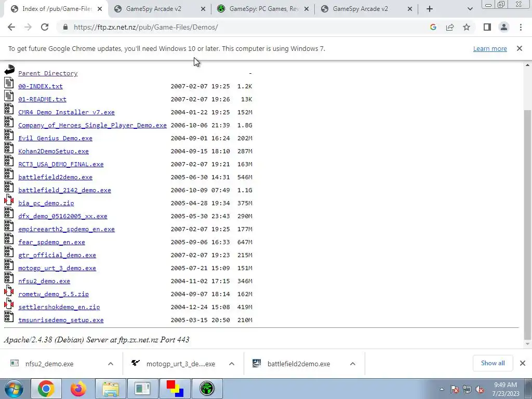This screenshot has width=532, height=399.
Task: Open the Action Center flag icon
Action: [x=455, y=390]
